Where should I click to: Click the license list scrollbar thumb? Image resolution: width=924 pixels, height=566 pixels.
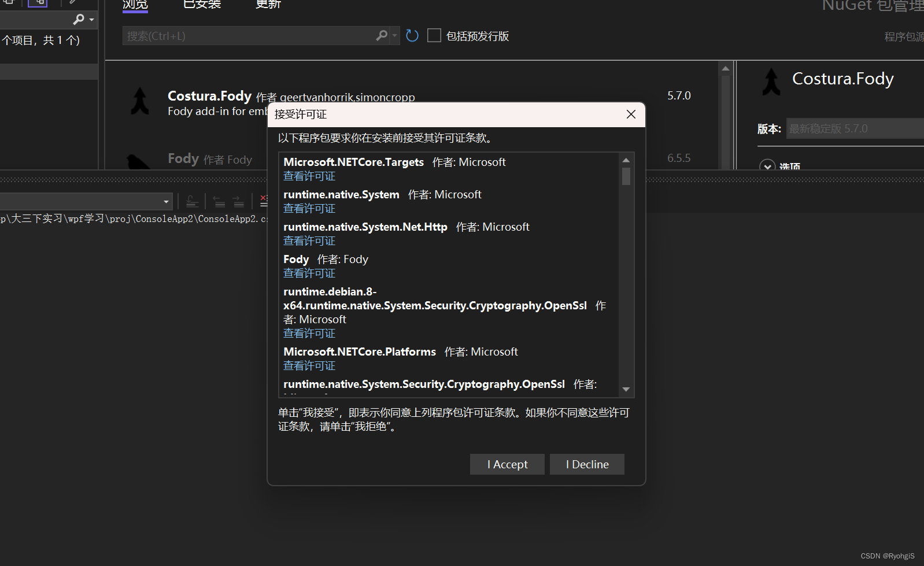[626, 176]
